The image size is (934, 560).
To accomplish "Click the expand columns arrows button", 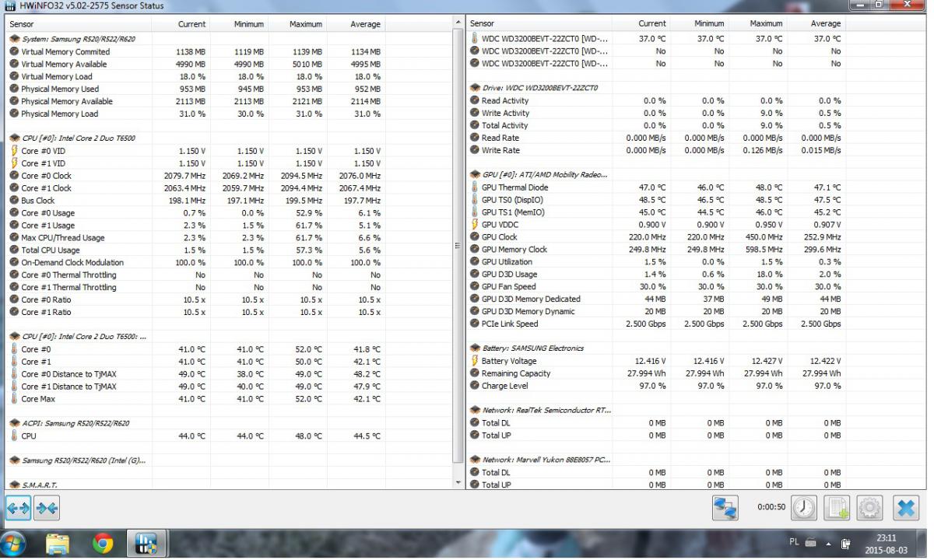I will point(18,509).
